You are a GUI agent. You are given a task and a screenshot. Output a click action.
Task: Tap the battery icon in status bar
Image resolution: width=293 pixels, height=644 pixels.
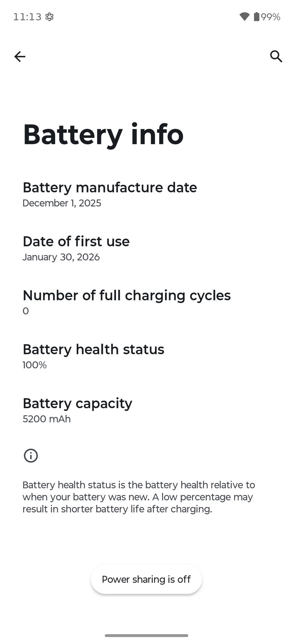[x=256, y=17]
